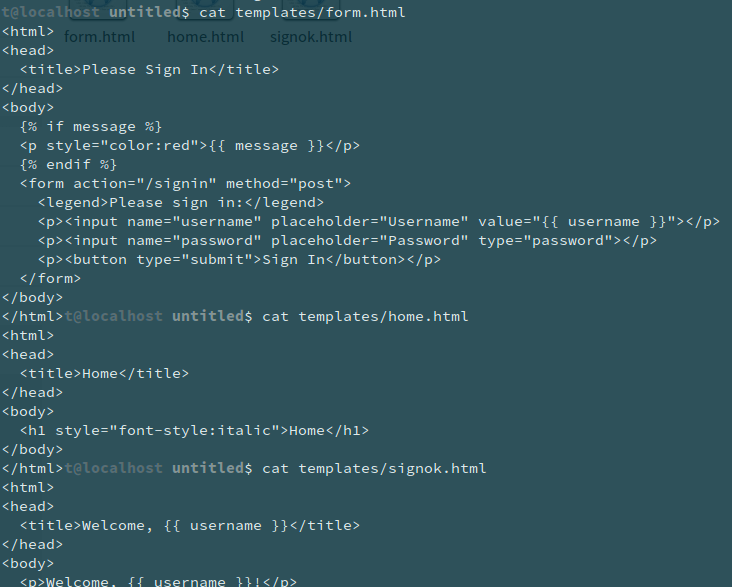Image resolution: width=732 pixels, height=587 pixels.
Task: Click the password input tag line
Action: 347,241
